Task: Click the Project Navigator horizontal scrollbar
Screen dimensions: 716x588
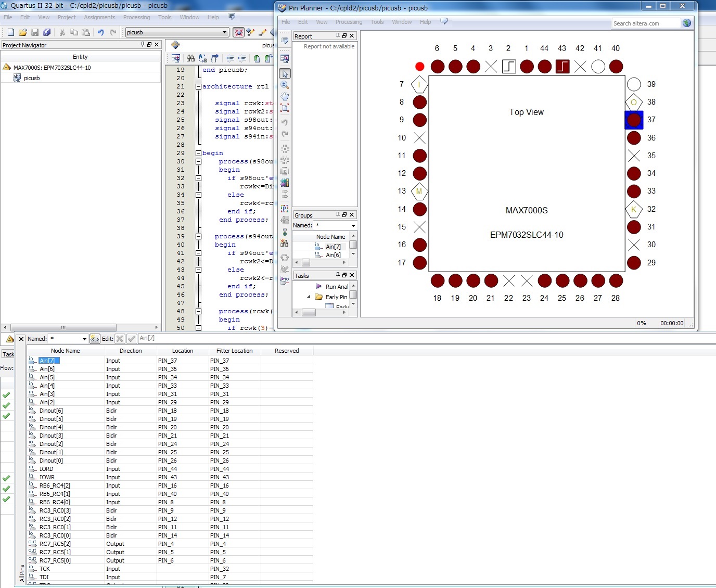Action: click(x=63, y=327)
